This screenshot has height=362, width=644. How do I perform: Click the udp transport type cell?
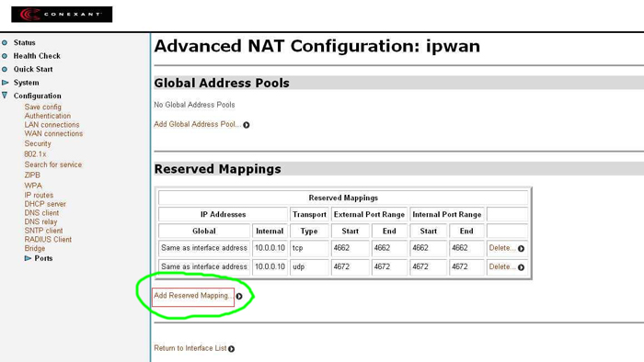309,266
